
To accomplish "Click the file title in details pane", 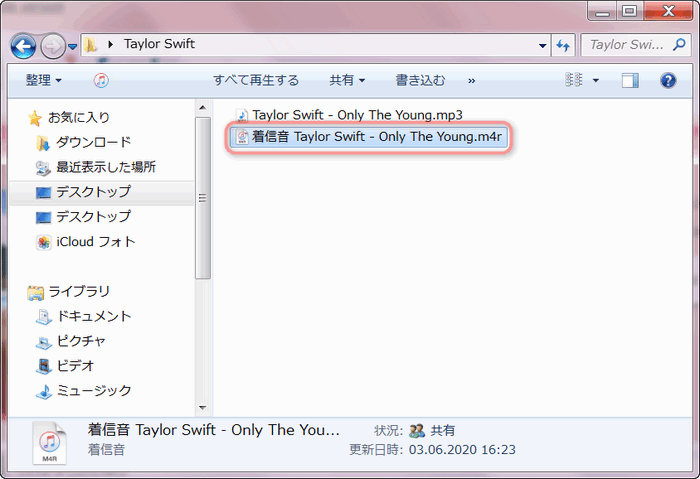I will pyautogui.click(x=213, y=430).
